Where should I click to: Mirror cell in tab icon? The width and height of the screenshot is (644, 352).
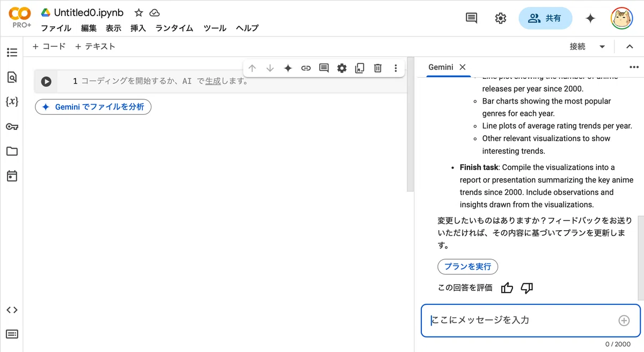tap(360, 68)
